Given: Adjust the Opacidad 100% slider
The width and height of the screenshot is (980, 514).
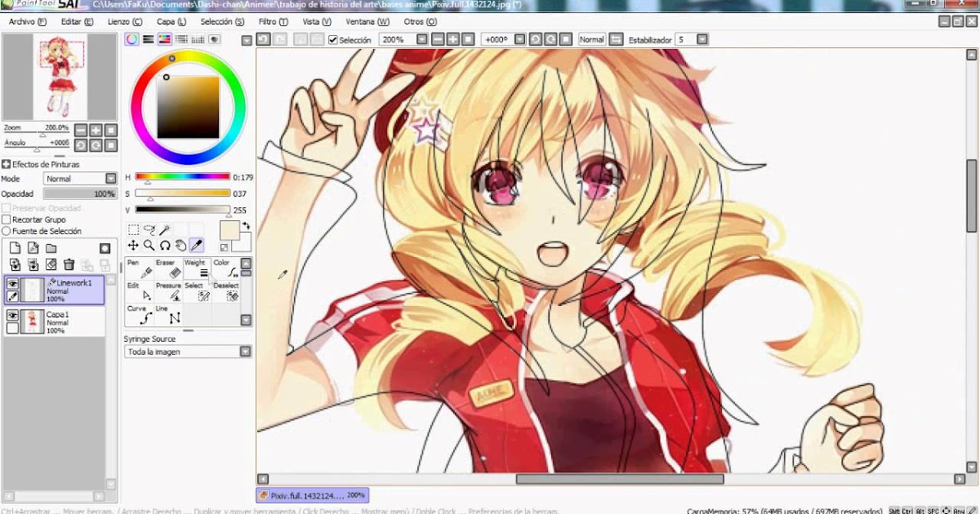Looking at the screenshot, I should click(x=81, y=194).
